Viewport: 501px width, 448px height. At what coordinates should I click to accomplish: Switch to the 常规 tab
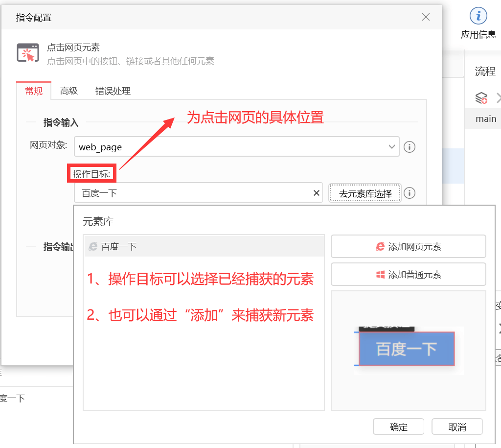click(x=34, y=91)
